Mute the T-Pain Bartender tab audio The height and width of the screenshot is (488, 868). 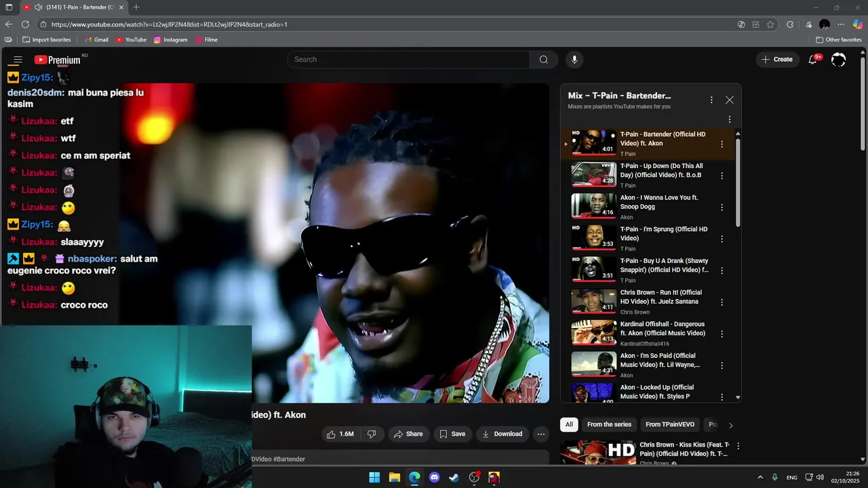(39, 7)
